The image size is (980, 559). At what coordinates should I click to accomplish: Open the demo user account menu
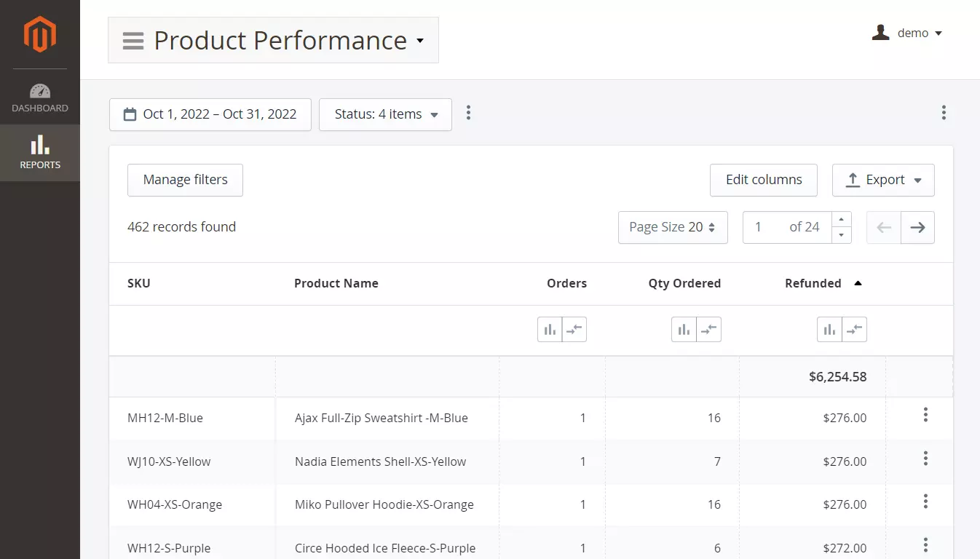908,33
